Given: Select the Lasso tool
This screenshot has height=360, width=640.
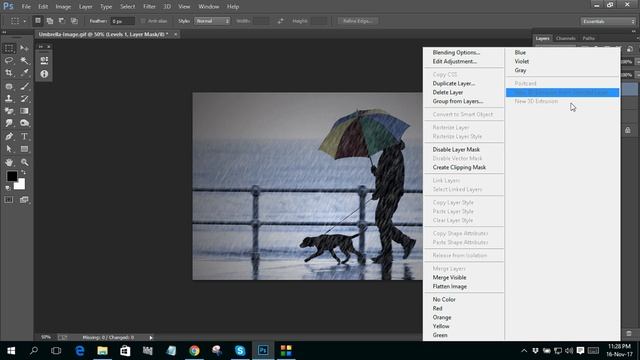Looking at the screenshot, I should tap(9, 60).
